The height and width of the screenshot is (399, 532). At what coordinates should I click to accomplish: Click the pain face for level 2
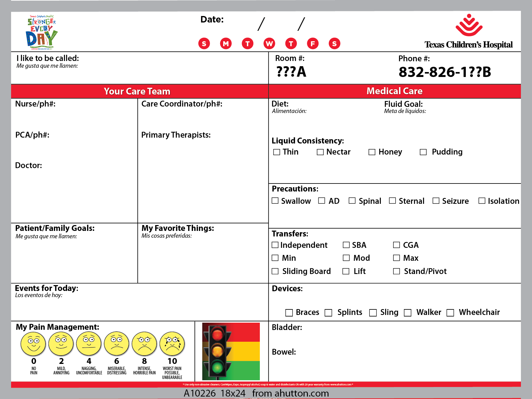tap(61, 344)
